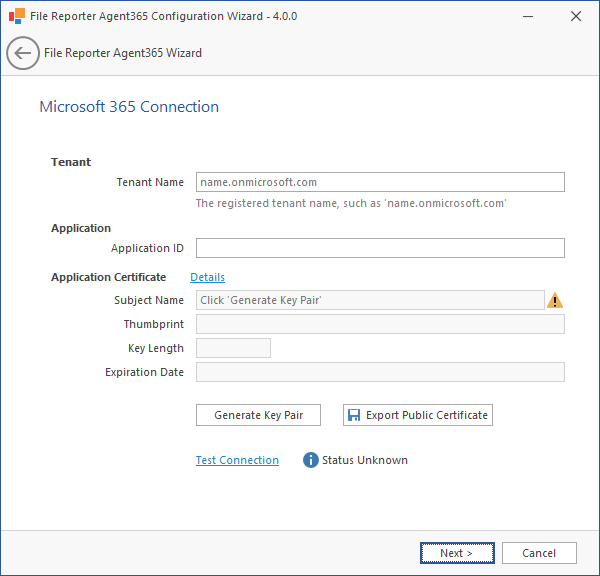
Task: Focus the Tenant Name input field
Action: tap(380, 182)
